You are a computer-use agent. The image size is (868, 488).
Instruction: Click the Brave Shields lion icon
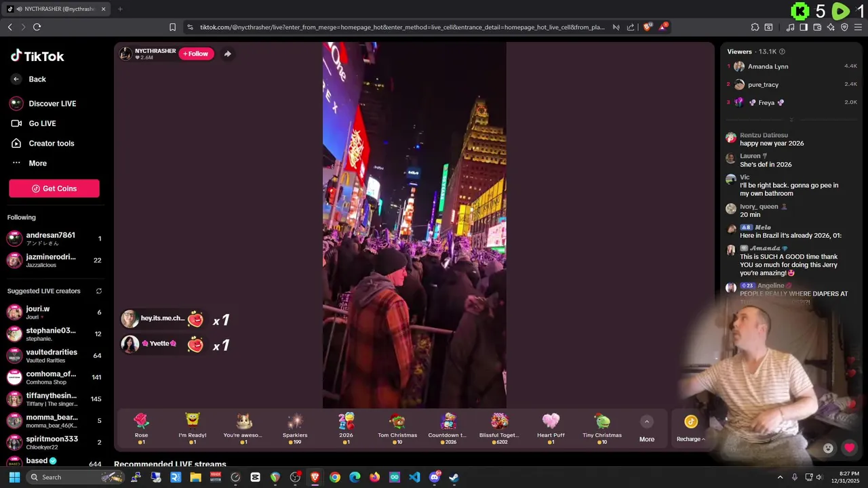pyautogui.click(x=648, y=27)
